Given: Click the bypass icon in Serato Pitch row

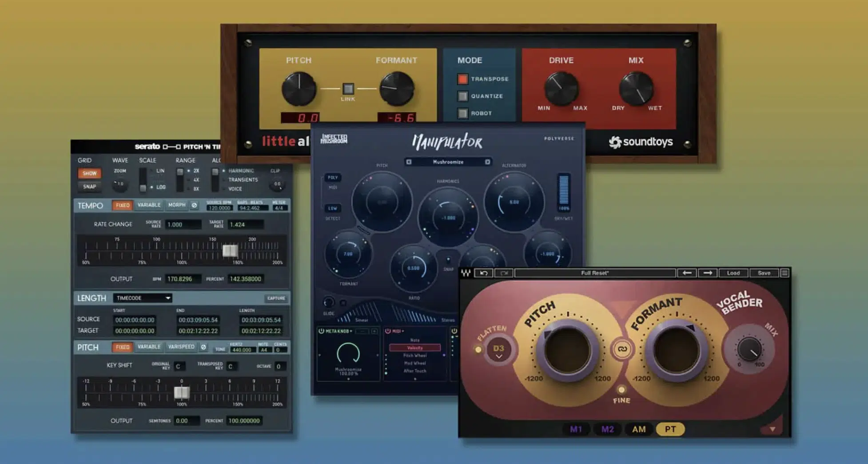Looking at the screenshot, I should click(203, 347).
